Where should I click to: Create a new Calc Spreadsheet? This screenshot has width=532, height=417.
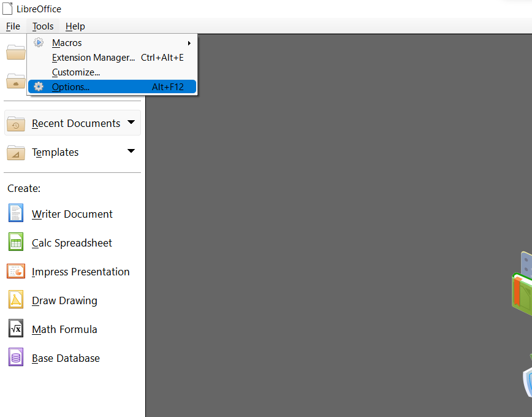tap(72, 243)
